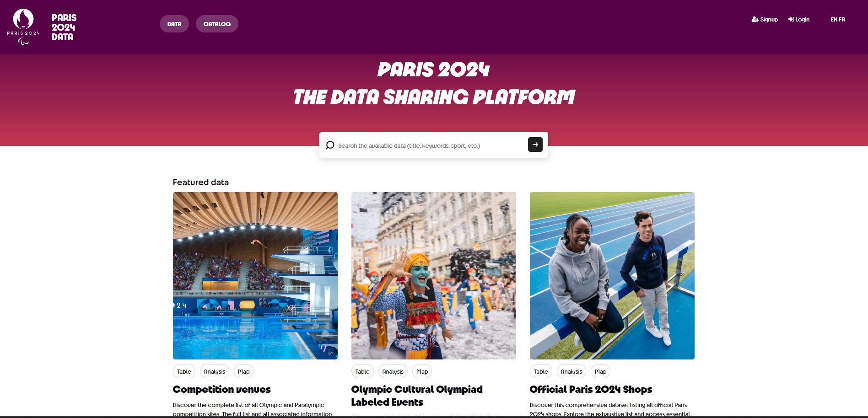This screenshot has height=418, width=868.
Task: Open Table view for Cultural Olympiad events
Action: (362, 371)
